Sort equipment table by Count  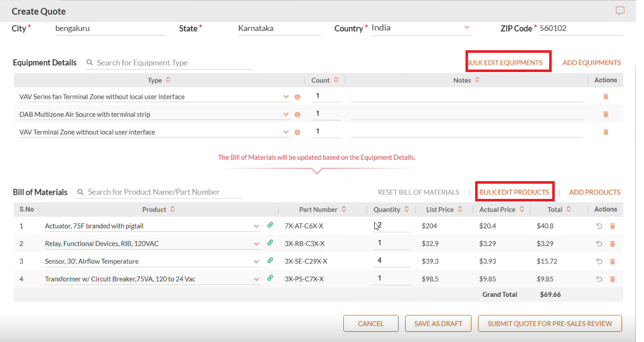tap(336, 80)
